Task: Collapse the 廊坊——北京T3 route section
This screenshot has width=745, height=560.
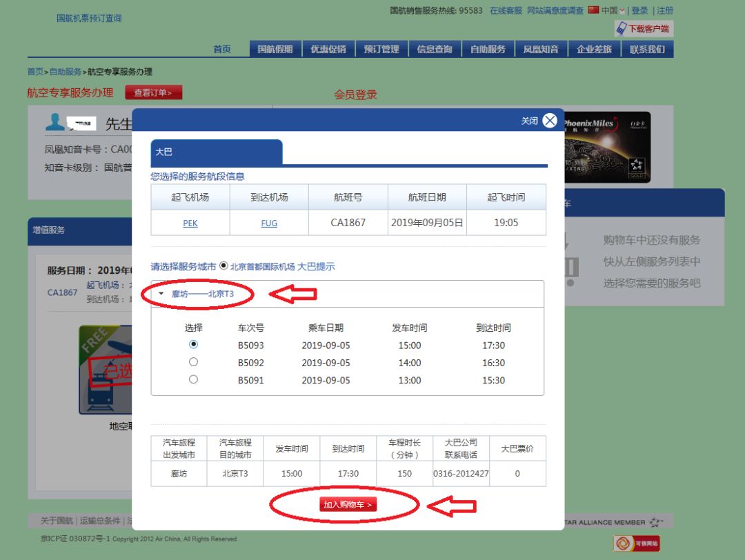Action: [x=162, y=292]
